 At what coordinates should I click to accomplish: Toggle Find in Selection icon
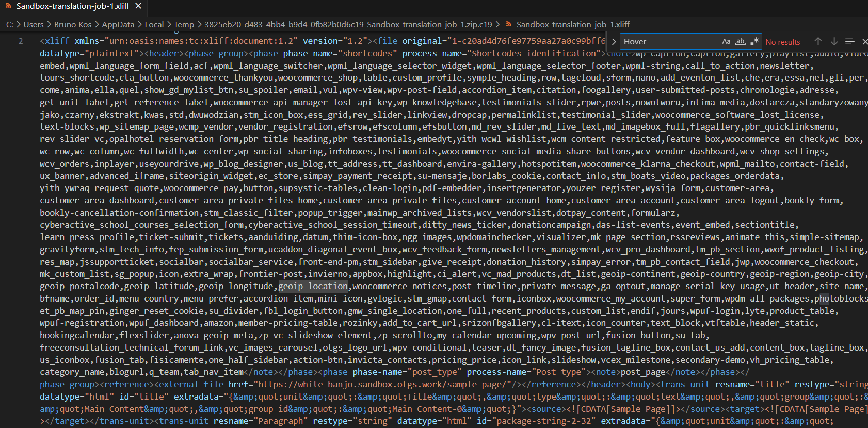(x=849, y=41)
